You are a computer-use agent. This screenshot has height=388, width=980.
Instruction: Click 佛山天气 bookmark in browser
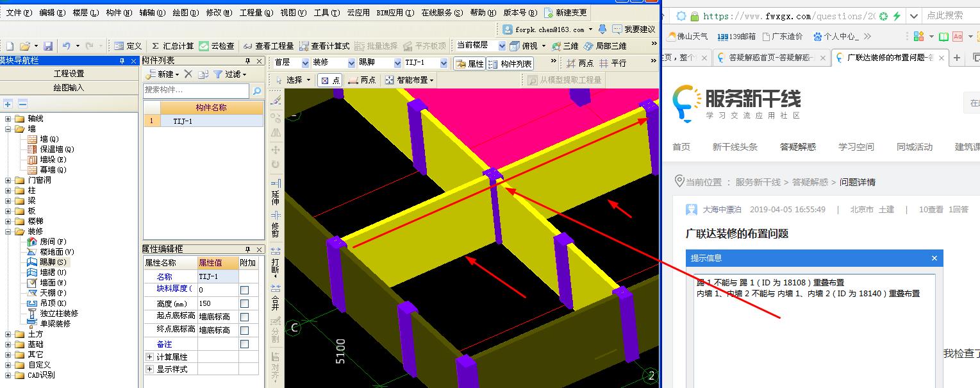[x=688, y=37]
